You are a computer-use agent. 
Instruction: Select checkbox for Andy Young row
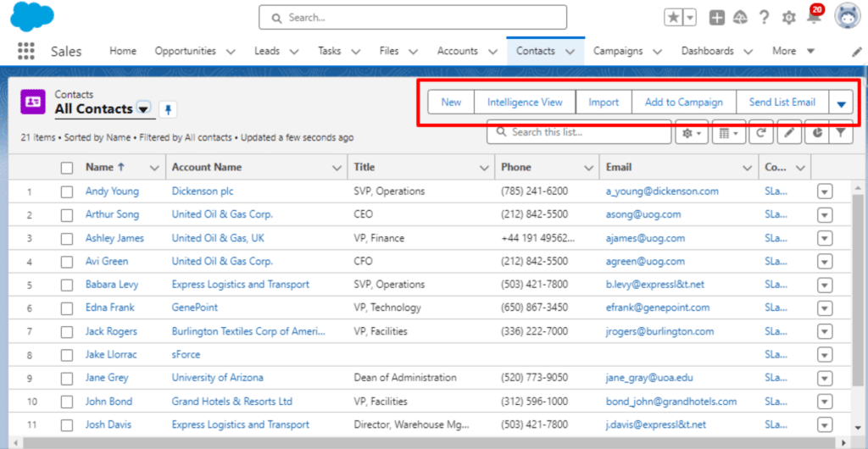coord(67,191)
